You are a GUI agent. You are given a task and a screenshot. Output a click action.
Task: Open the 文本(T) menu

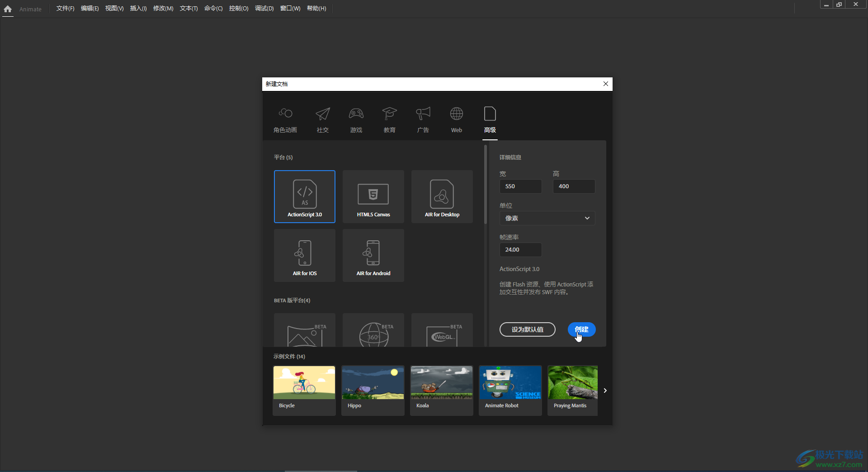click(189, 9)
